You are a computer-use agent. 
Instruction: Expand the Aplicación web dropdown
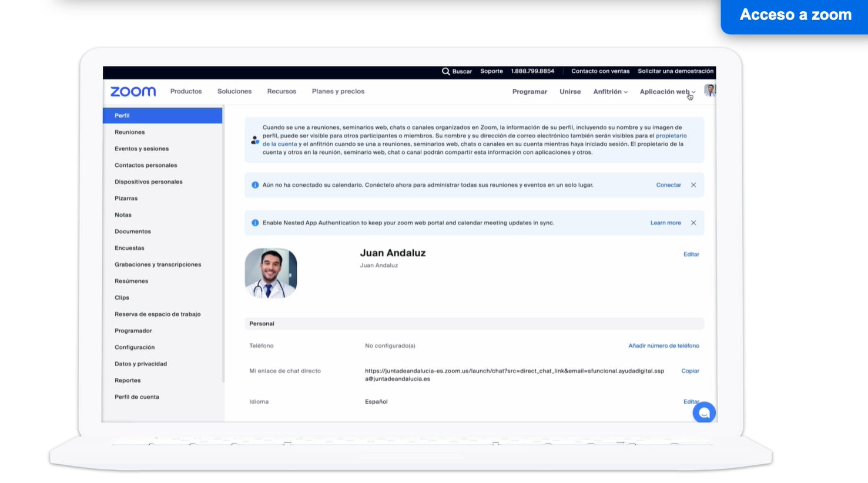[x=668, y=92]
